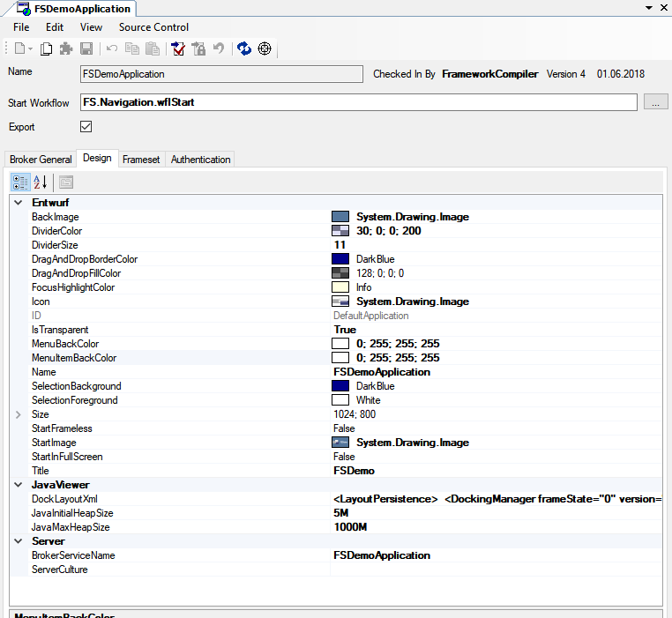Open the window dropdown arrow at top right
Image resolution: width=672 pixels, height=618 pixels.
point(649,8)
